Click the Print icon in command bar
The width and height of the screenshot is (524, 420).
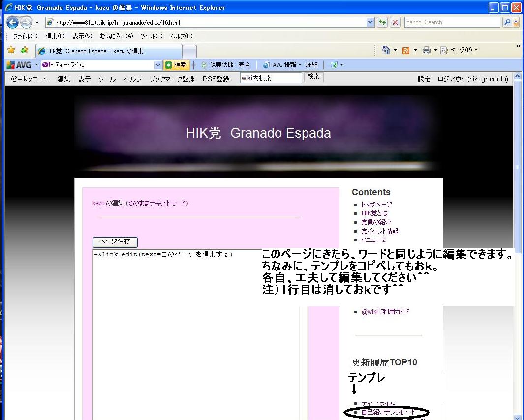point(427,50)
